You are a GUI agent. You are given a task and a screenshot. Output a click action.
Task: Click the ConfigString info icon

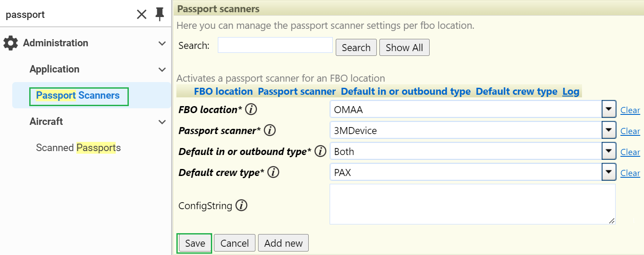tap(241, 205)
